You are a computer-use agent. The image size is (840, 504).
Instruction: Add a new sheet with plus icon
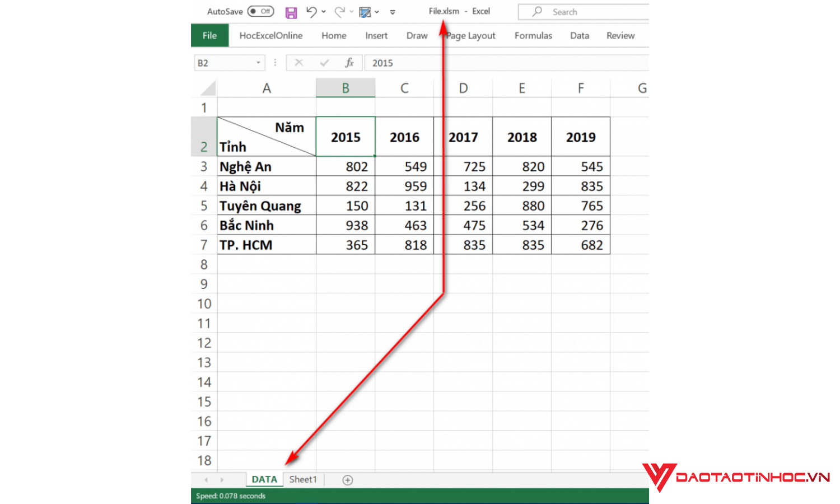348,480
